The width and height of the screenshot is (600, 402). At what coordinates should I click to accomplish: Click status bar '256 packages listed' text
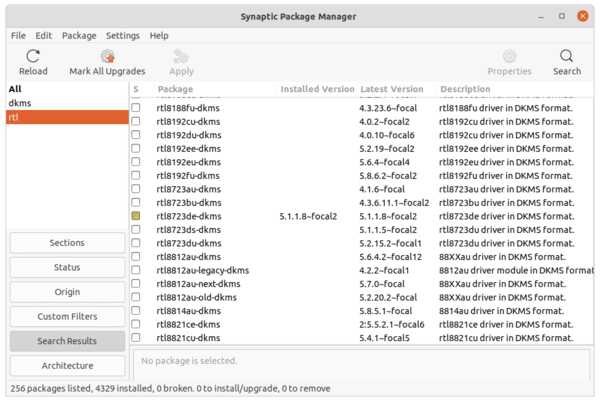click(51, 389)
